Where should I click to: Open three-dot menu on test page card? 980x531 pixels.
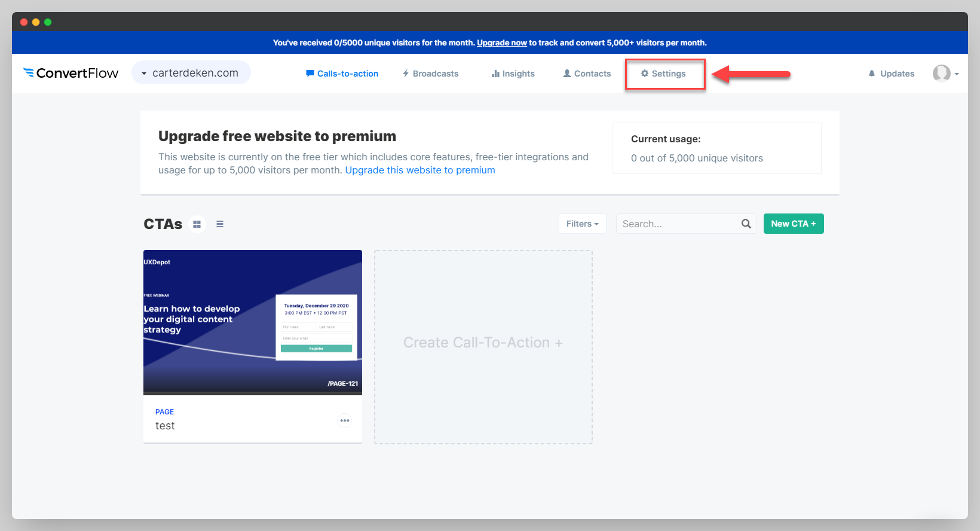click(x=345, y=420)
